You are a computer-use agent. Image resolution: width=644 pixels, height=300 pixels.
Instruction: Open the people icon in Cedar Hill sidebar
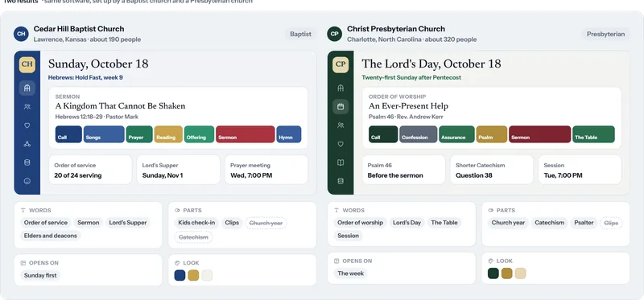coord(27,107)
